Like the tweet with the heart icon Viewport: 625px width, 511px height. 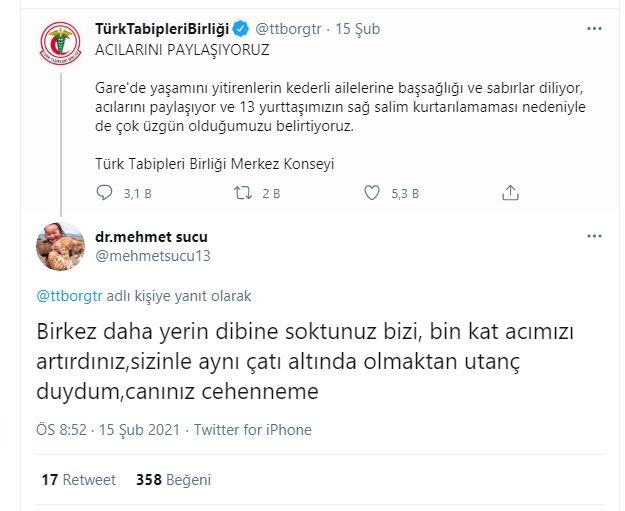coord(374,192)
